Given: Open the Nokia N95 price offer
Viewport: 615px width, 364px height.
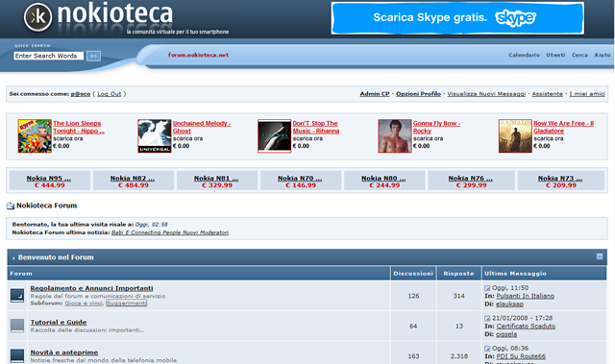Looking at the screenshot, I should 49,182.
